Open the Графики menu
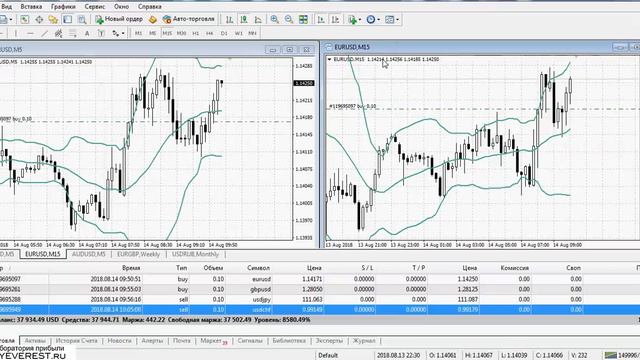The width and height of the screenshot is (640, 360). (x=63, y=7)
